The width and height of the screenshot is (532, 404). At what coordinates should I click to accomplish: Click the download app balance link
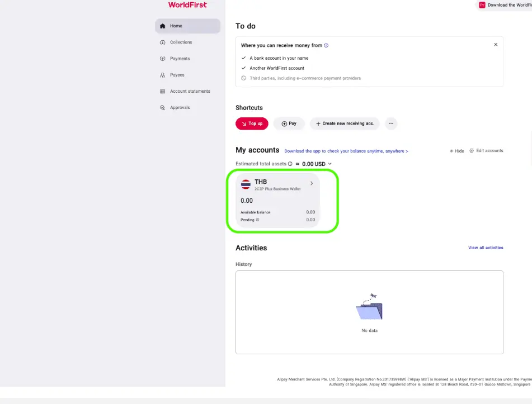tap(346, 151)
